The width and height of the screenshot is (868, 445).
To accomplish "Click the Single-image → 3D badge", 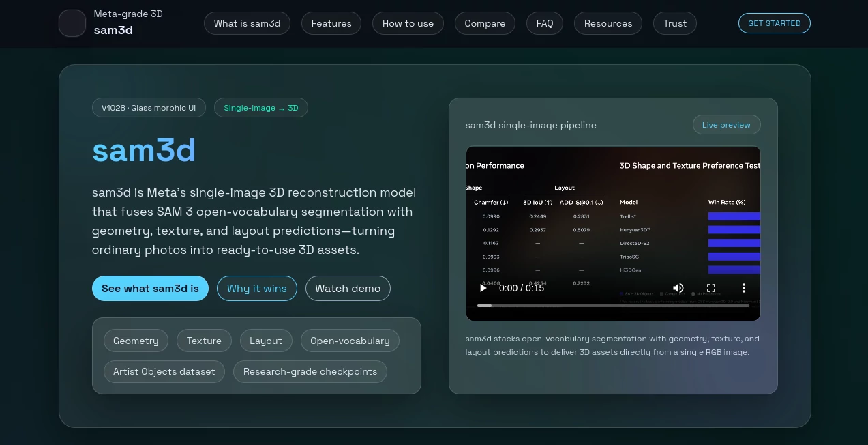I will [x=260, y=107].
